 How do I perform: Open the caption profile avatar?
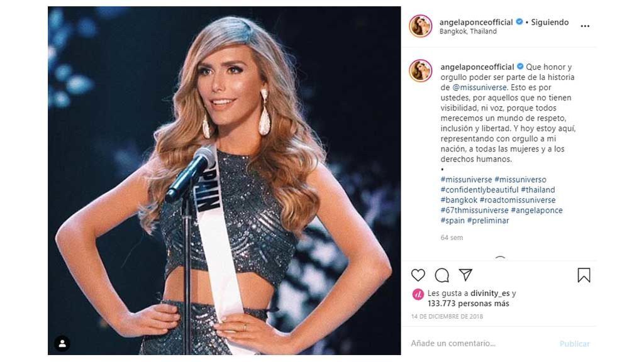421,70
